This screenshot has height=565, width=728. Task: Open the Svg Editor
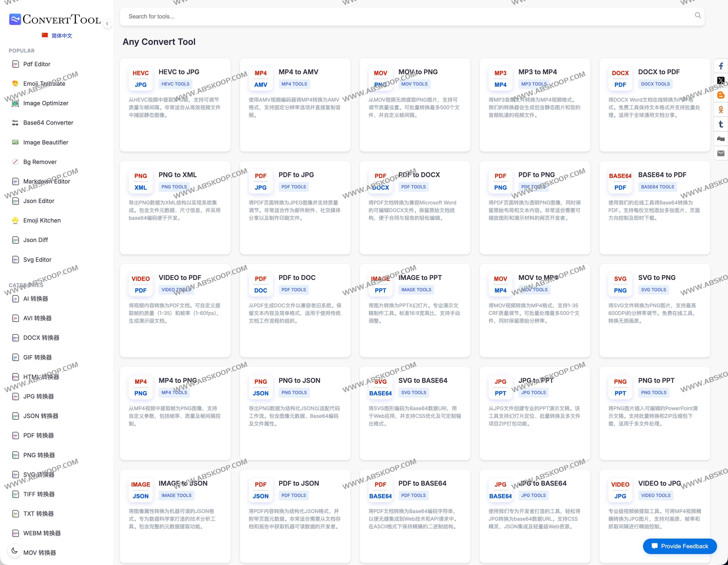[x=37, y=259]
